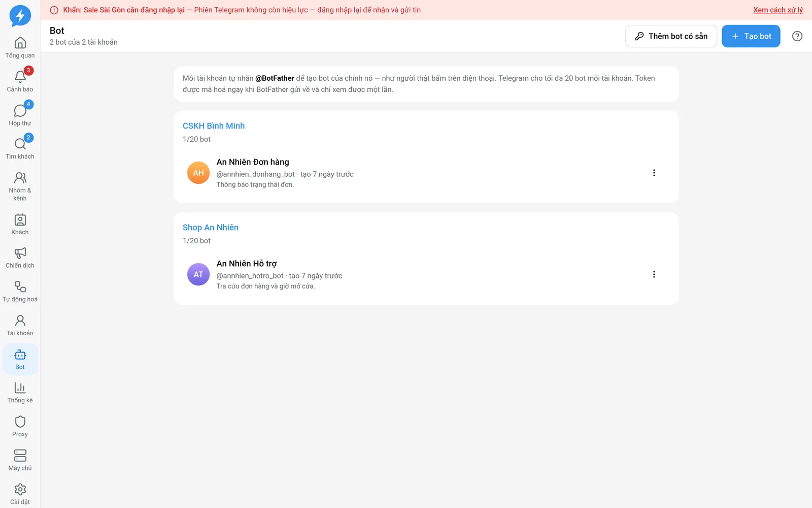Image resolution: width=812 pixels, height=508 pixels.
Task: Click Tạo bot button
Action: pyautogui.click(x=751, y=36)
